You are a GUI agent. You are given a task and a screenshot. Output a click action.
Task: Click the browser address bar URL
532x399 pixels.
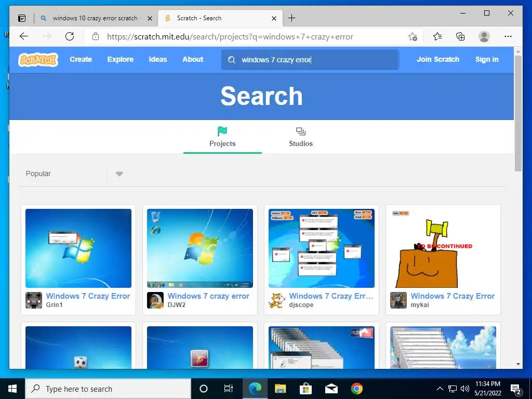click(230, 37)
